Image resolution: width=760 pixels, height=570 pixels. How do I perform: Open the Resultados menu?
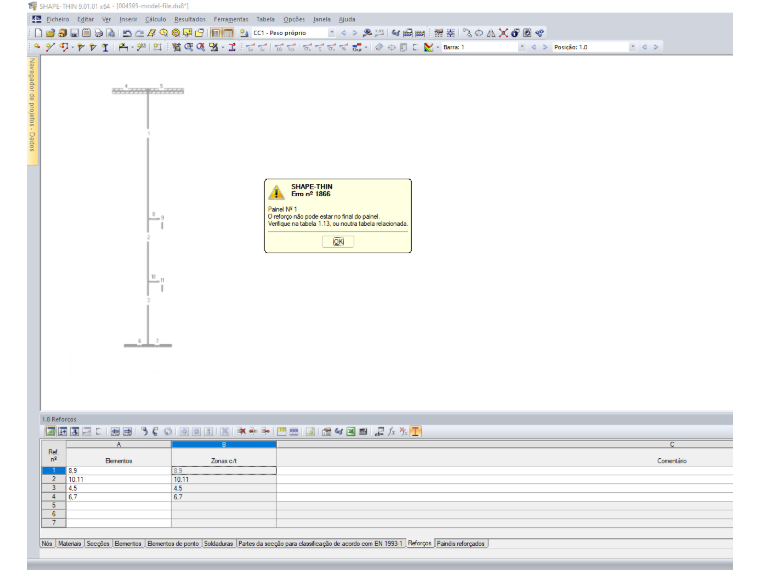[x=190, y=19]
